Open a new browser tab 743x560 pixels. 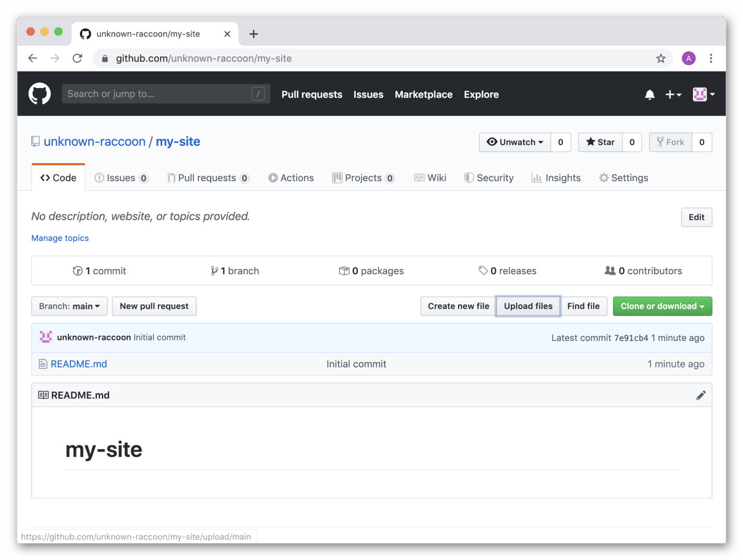coord(254,34)
